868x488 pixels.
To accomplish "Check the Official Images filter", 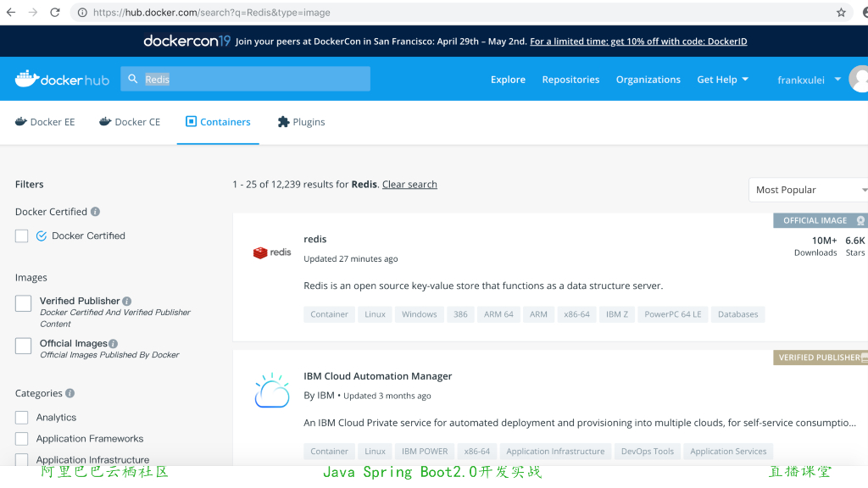I will [21, 345].
